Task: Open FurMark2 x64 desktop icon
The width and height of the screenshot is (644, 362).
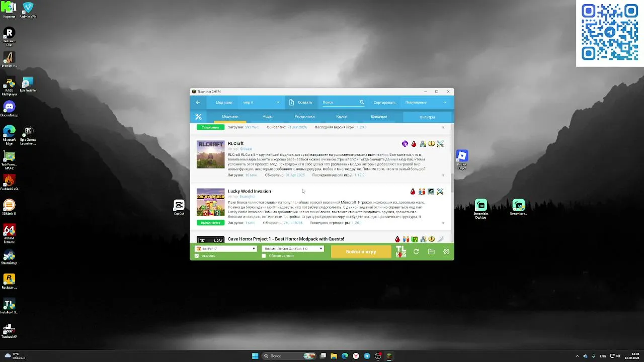Action: [9, 183]
